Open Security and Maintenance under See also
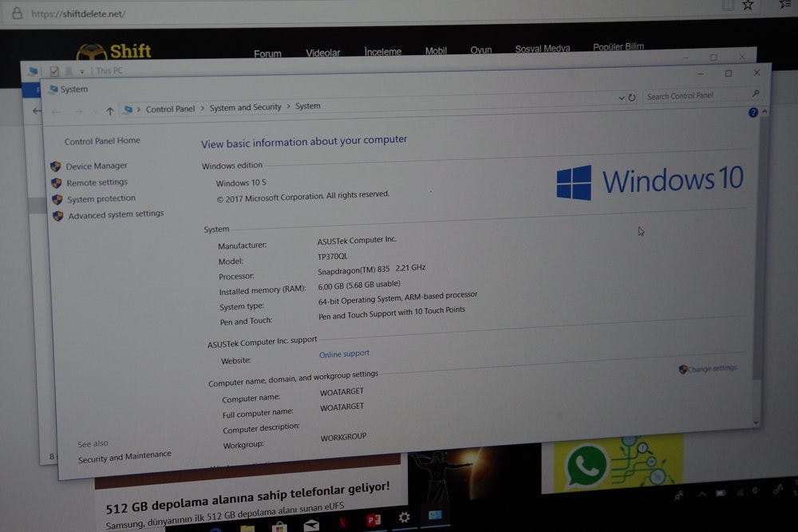 tap(124, 456)
